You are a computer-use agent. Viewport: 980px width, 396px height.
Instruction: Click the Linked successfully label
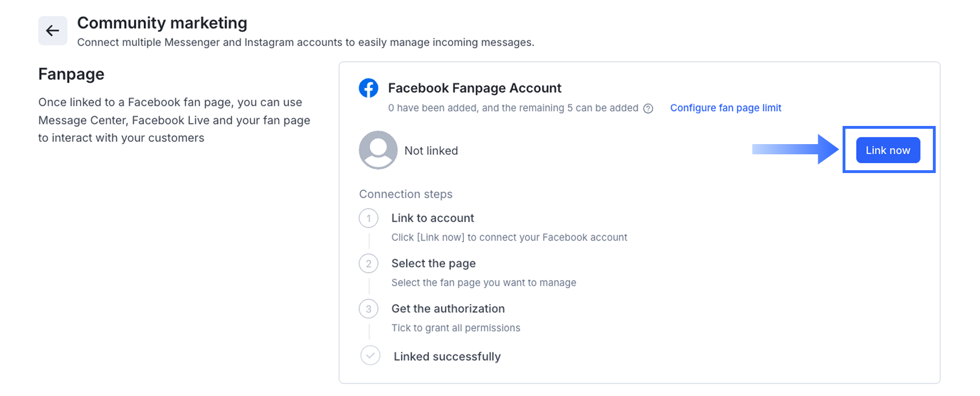pos(447,357)
